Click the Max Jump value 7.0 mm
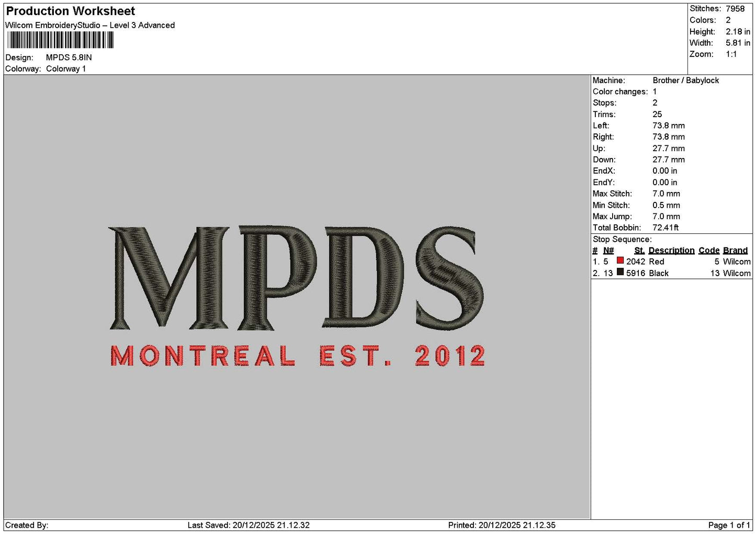This screenshot has width=756, height=534. click(667, 217)
